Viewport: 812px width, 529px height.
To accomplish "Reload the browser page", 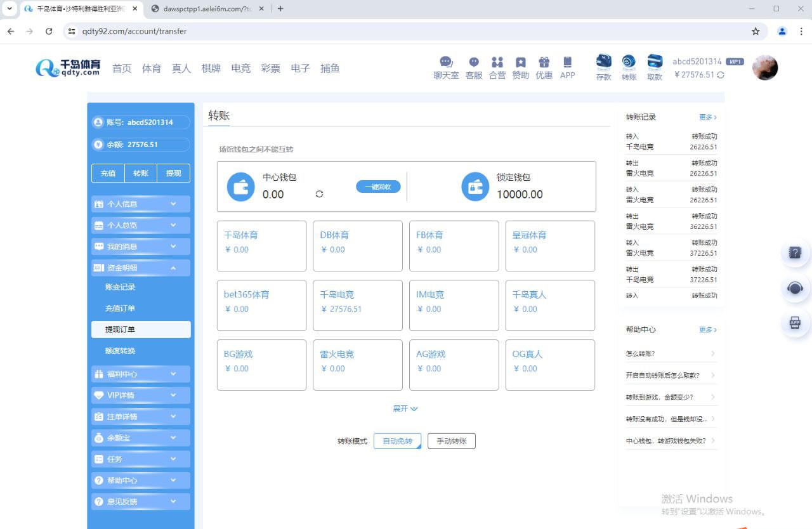I will click(x=49, y=31).
